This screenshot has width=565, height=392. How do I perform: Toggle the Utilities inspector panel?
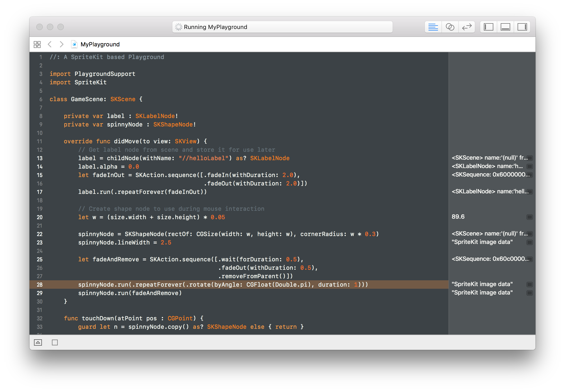pos(522,27)
